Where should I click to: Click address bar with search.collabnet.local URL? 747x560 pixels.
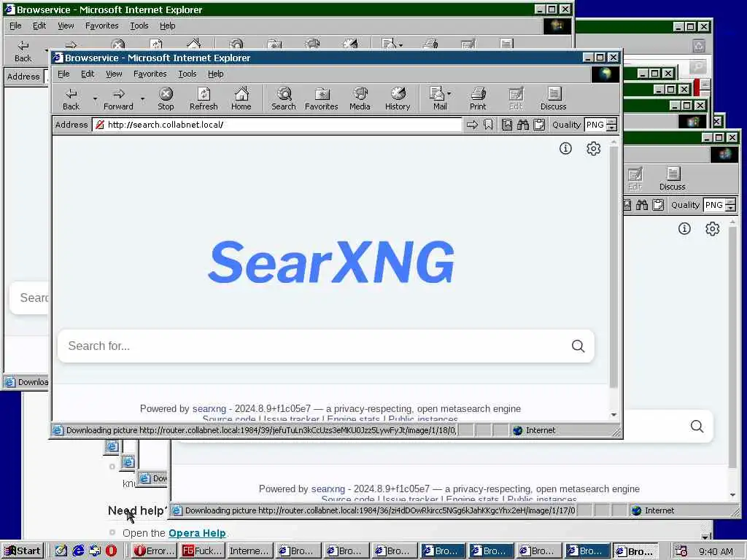(x=278, y=125)
